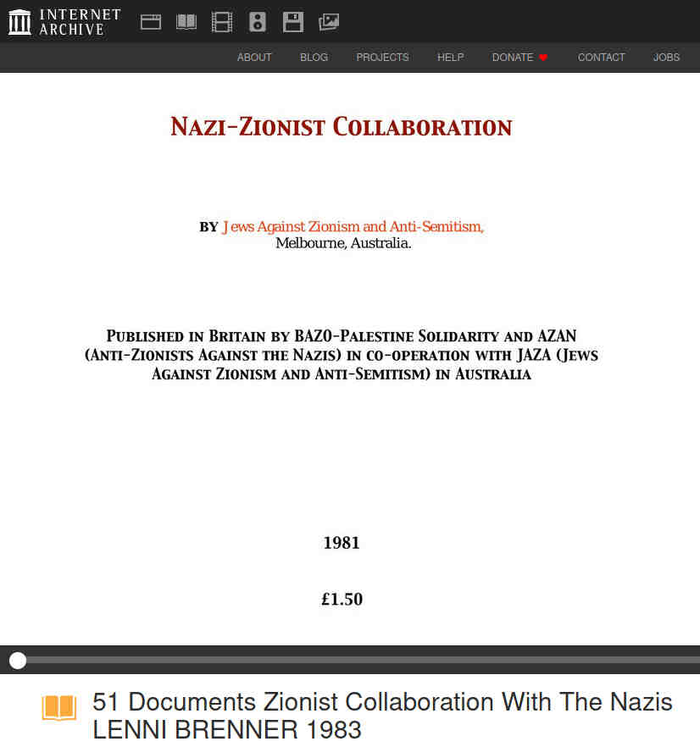Go to the BLOG page
The width and height of the screenshot is (700, 747).
(314, 58)
